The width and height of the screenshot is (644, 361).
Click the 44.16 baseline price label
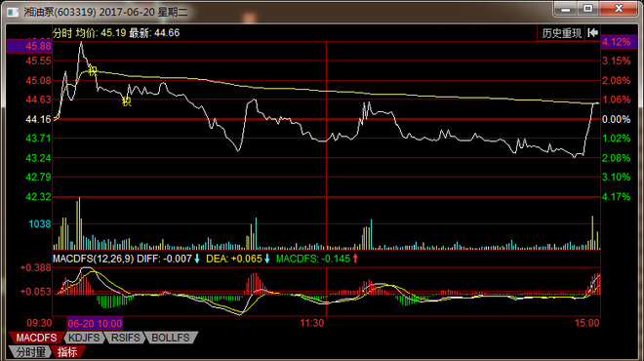pos(38,119)
